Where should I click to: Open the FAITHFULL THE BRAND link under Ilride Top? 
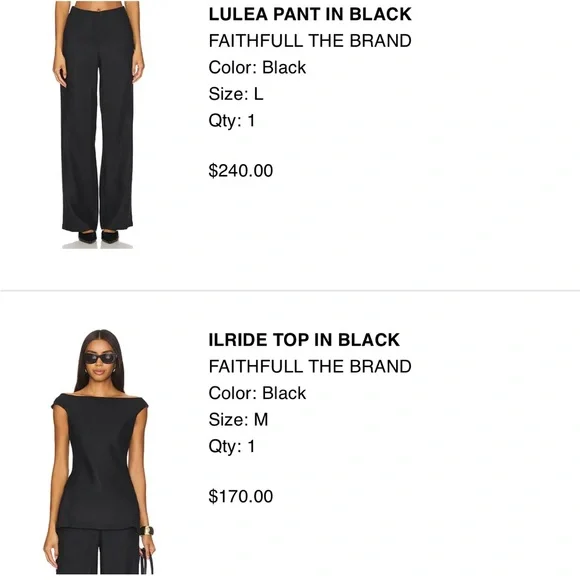pyautogui.click(x=310, y=367)
